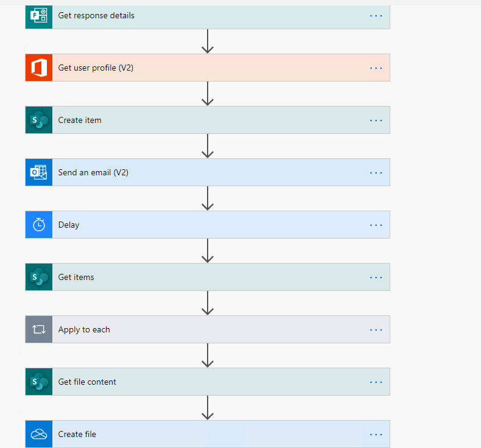Expand the Get items action title

coord(76,277)
